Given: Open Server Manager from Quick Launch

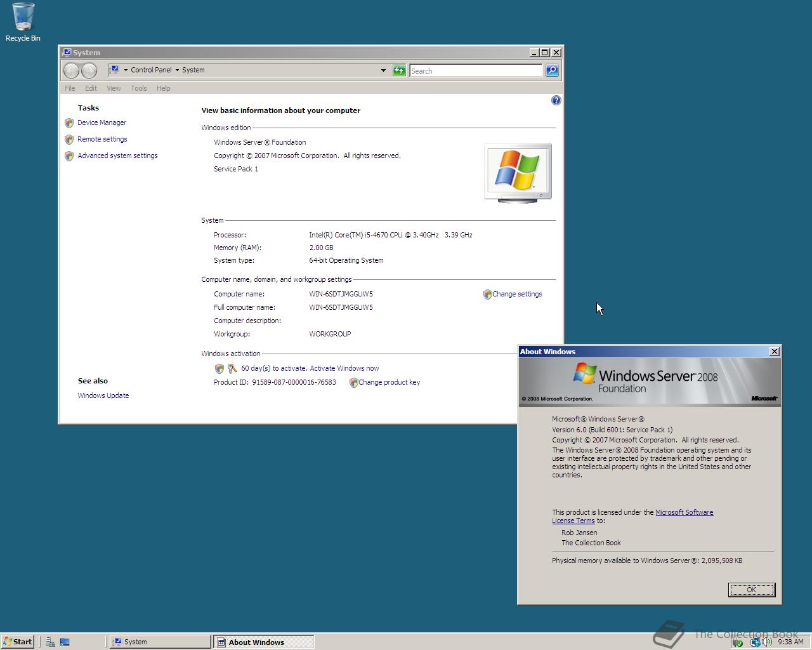Looking at the screenshot, I should [50, 642].
